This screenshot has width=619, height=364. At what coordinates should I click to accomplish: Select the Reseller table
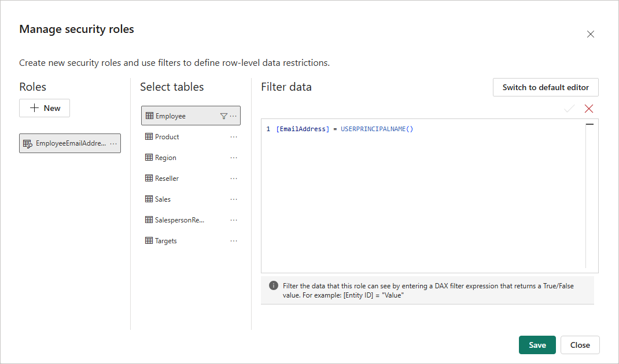tap(191, 179)
